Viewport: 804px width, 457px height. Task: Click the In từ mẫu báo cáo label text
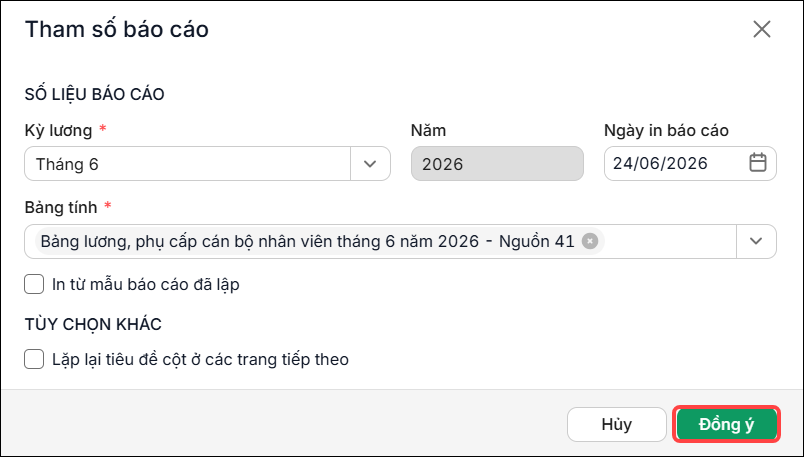(x=146, y=284)
